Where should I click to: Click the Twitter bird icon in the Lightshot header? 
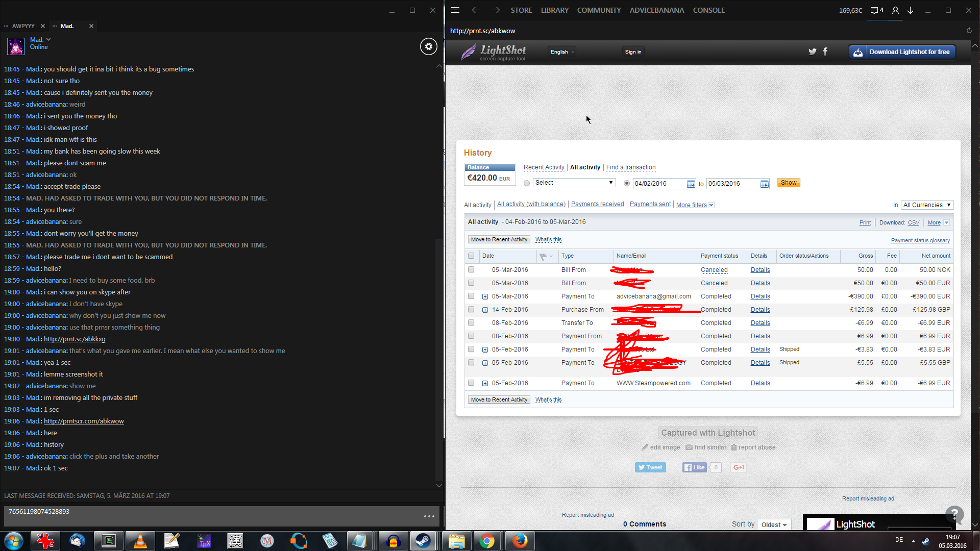(812, 52)
